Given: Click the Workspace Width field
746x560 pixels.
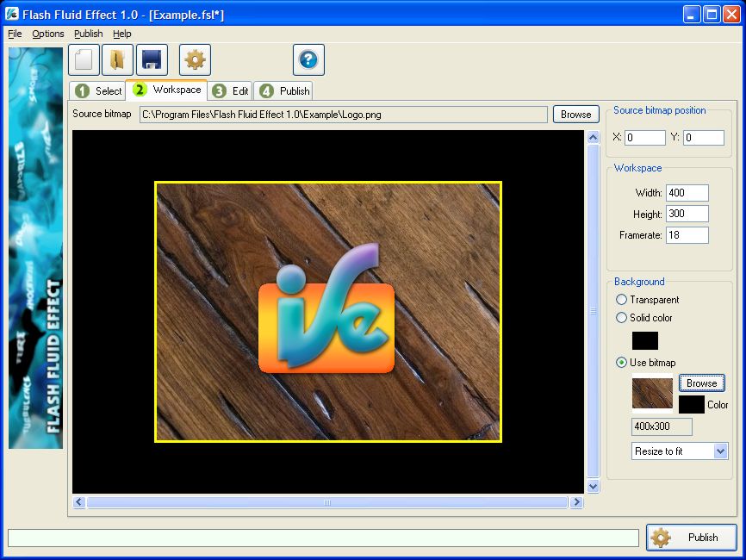Looking at the screenshot, I should (x=687, y=193).
